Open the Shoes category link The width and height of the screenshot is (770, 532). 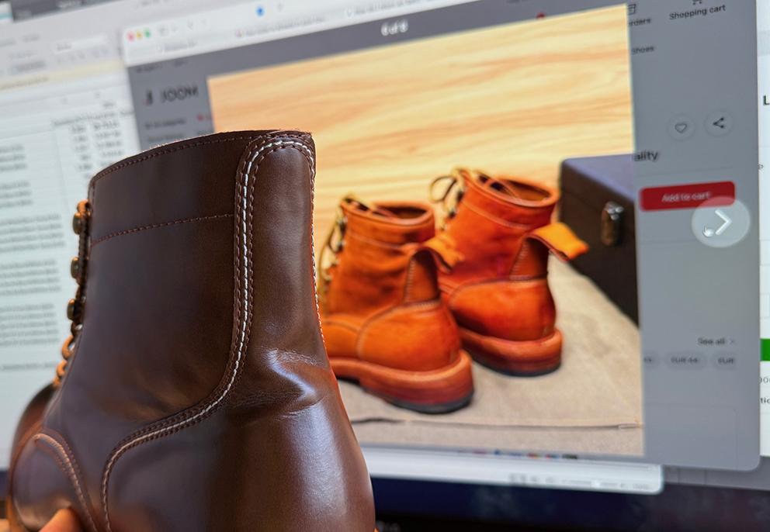[x=643, y=50]
